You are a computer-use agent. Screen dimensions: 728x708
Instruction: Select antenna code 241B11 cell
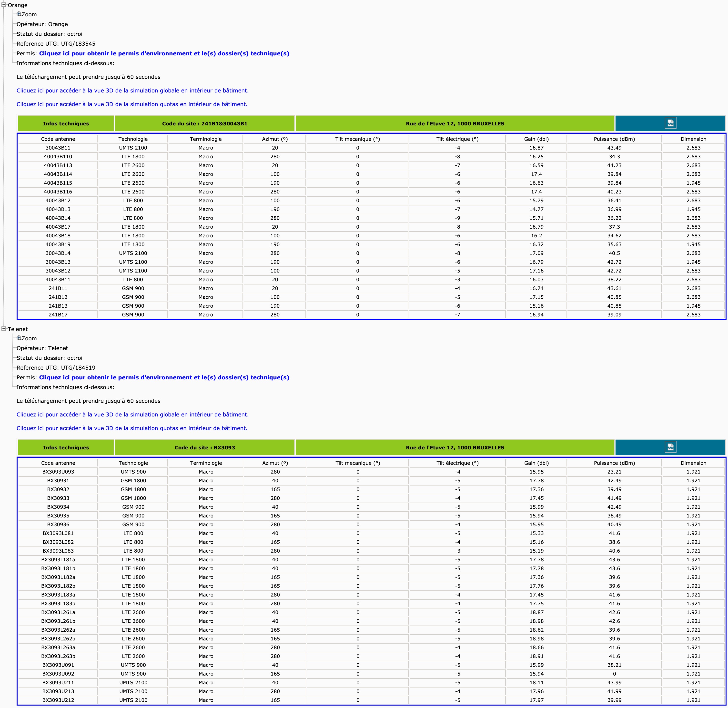pos(58,288)
